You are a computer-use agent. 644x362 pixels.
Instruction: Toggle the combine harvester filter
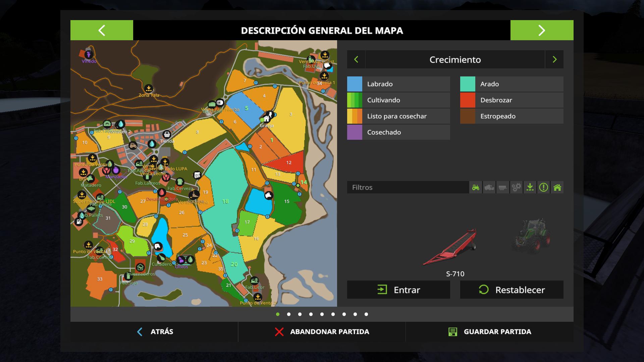(489, 187)
